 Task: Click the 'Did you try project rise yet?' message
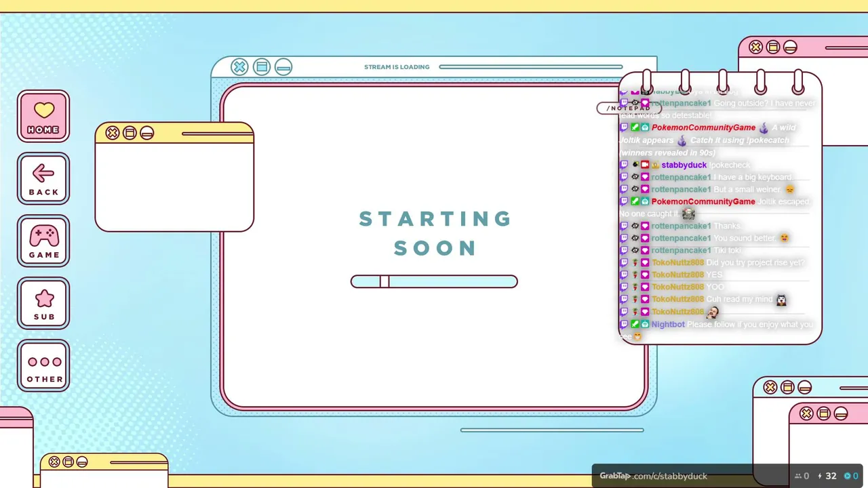[x=755, y=262]
